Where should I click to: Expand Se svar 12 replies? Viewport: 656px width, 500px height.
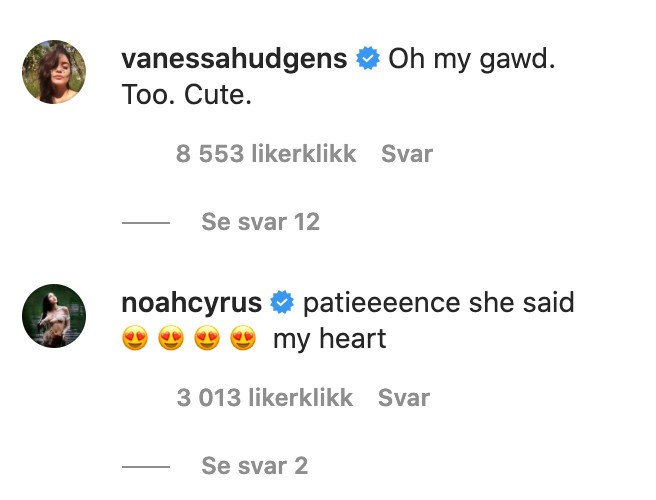click(x=260, y=222)
